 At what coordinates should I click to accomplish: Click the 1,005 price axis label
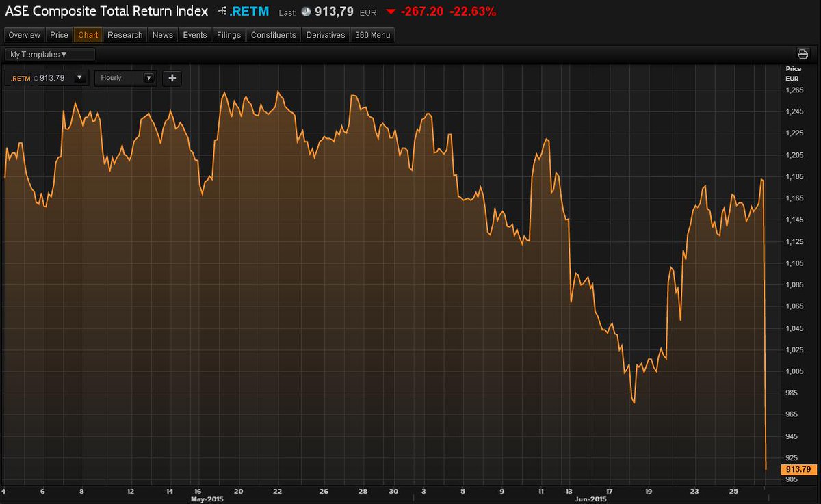pyautogui.click(x=796, y=371)
